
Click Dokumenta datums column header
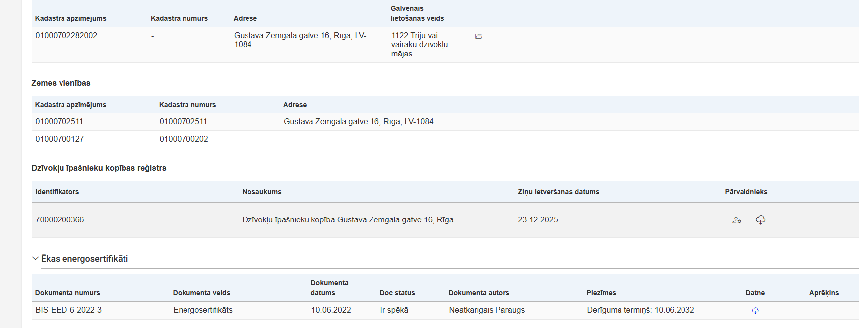329,288
